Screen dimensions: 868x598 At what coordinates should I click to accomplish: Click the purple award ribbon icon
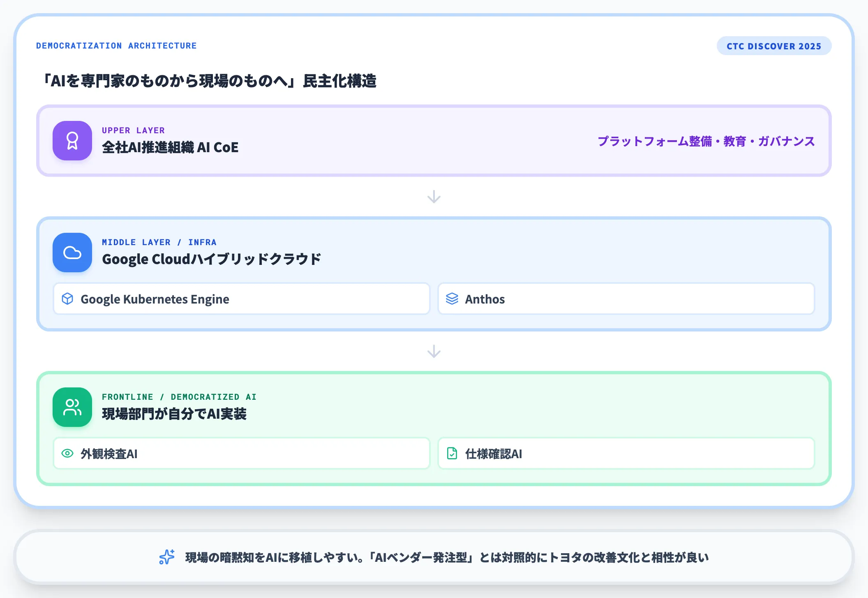pyautogui.click(x=72, y=141)
